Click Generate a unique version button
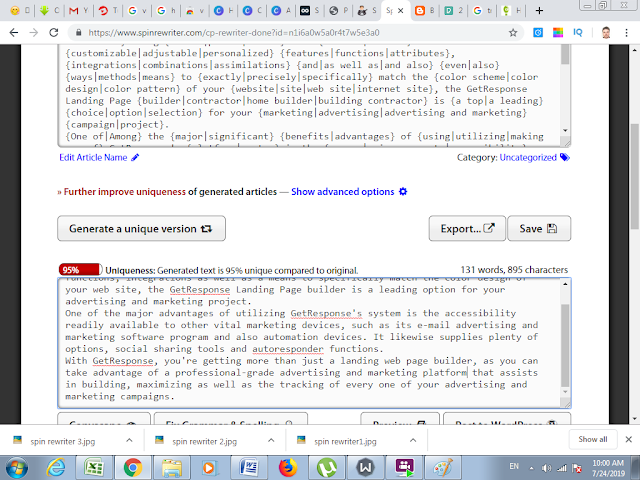Viewport: 640px width, 480px height. pyautogui.click(x=141, y=229)
